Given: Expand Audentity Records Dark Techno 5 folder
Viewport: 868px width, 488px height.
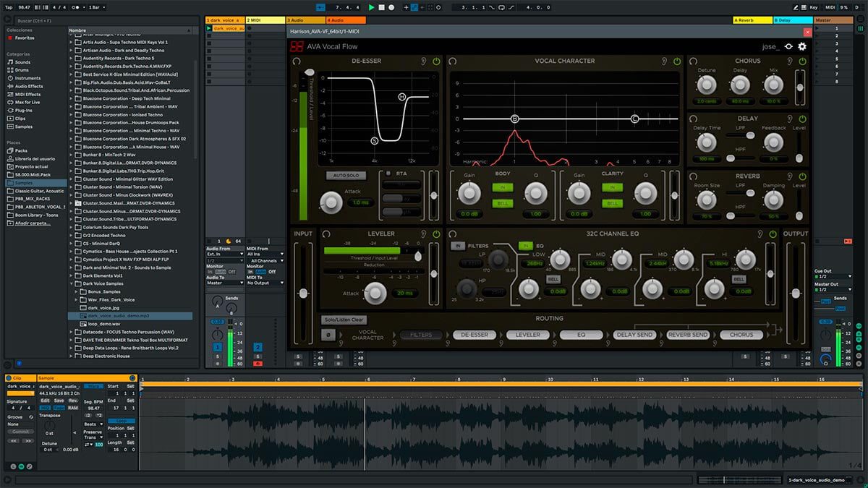Looking at the screenshot, I should [71, 59].
